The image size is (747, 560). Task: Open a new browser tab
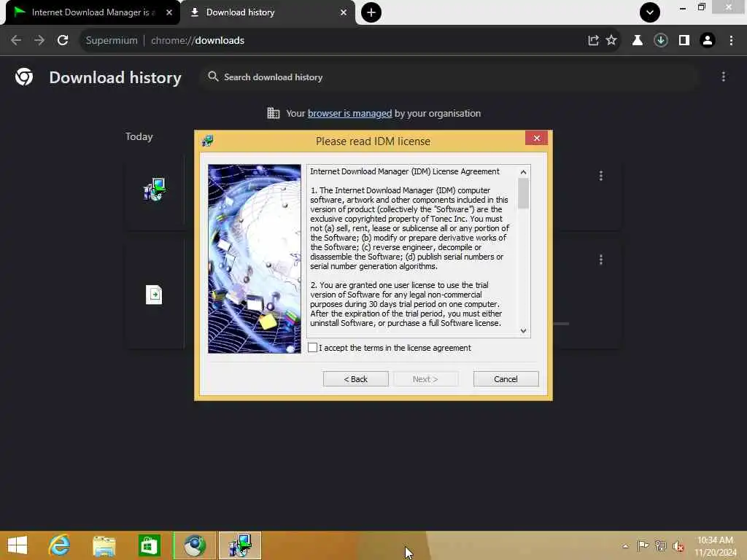pos(371,12)
